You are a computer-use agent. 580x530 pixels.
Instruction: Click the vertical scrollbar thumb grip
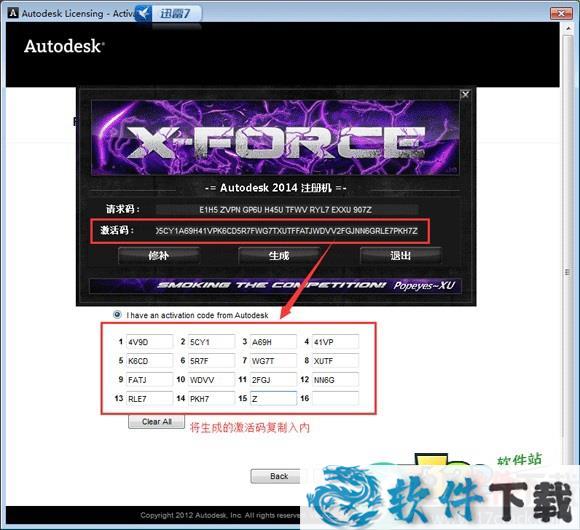point(567,272)
